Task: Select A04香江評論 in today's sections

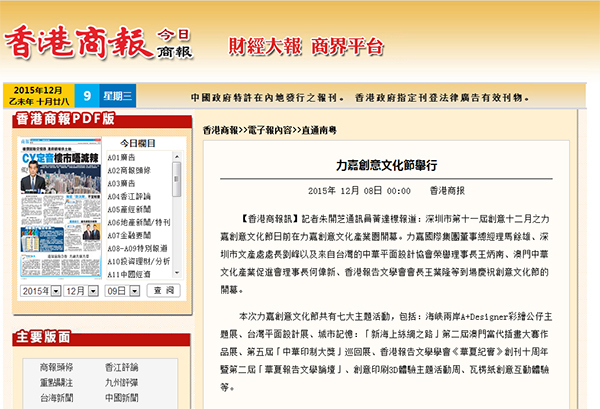Action: (129, 197)
